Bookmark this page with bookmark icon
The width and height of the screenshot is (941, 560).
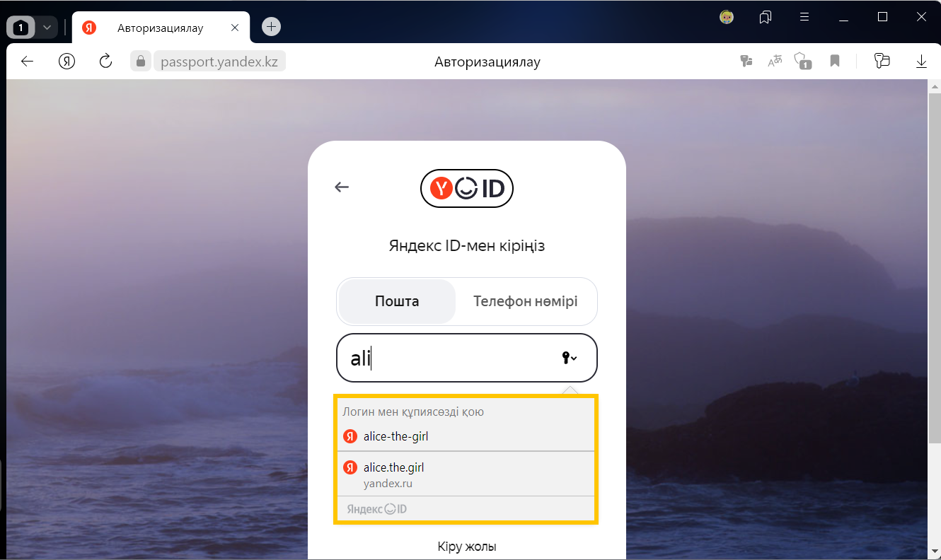tap(835, 62)
